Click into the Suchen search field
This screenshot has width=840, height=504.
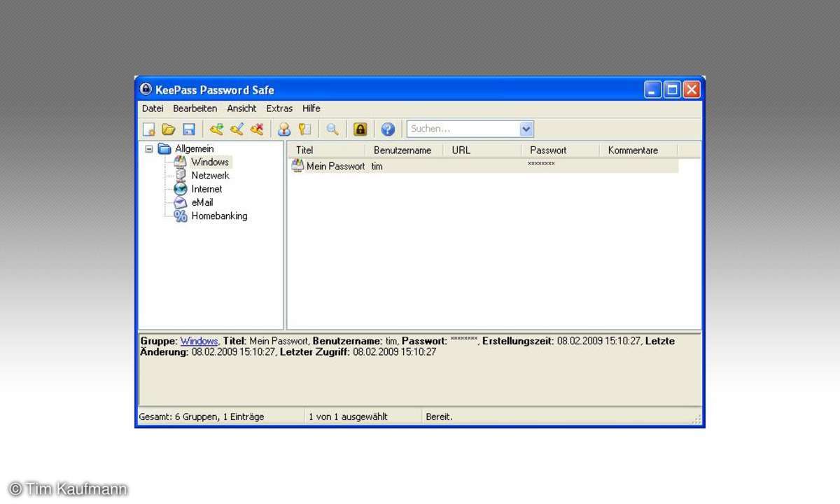point(463,129)
